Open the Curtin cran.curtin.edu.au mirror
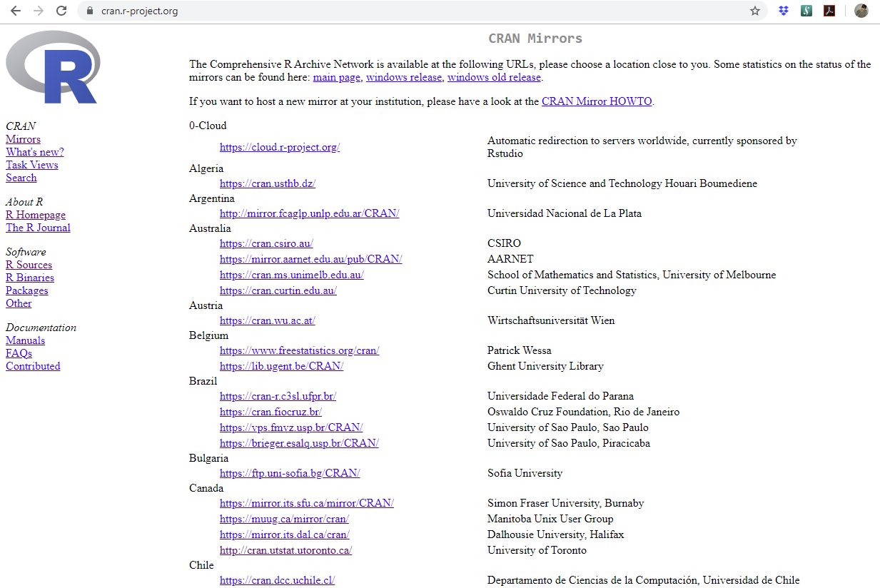This screenshot has height=588, width=880. 278,290
